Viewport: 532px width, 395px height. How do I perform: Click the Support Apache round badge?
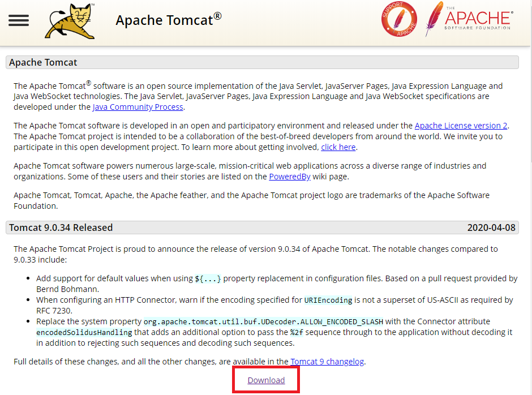pos(399,19)
